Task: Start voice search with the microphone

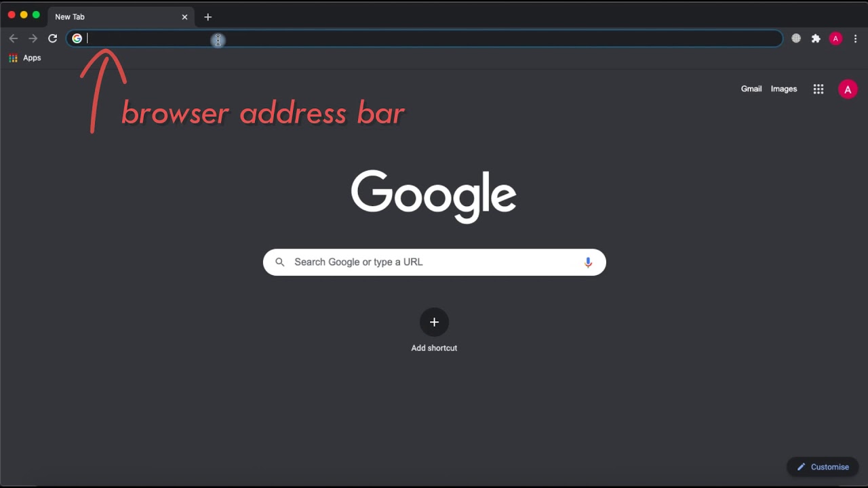Action: (588, 262)
